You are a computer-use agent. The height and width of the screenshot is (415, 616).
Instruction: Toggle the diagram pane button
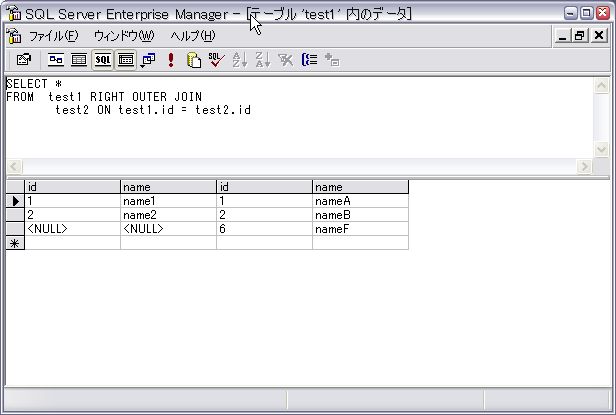point(56,60)
